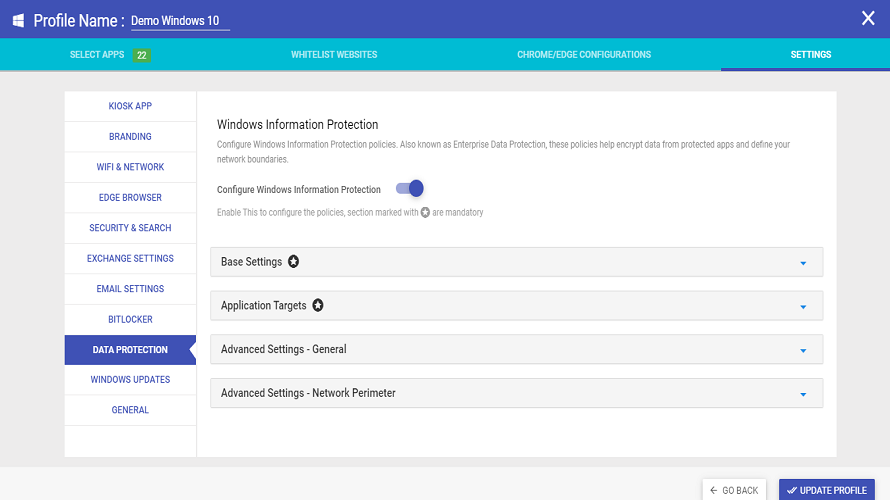Click the green 22 apps count badge
The height and width of the screenshot is (500, 890).
coord(142,55)
